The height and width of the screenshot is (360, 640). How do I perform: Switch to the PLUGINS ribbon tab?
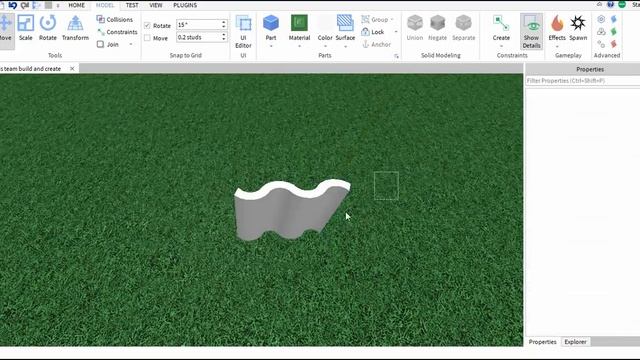point(185,5)
